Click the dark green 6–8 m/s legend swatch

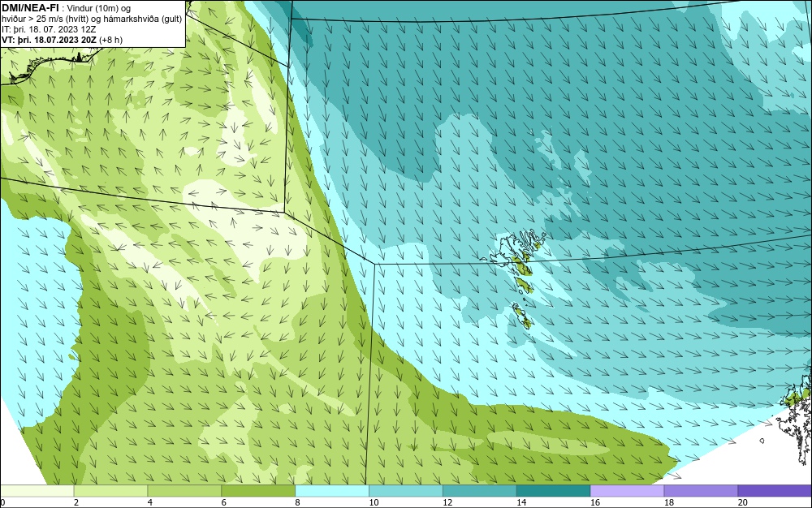click(x=258, y=490)
